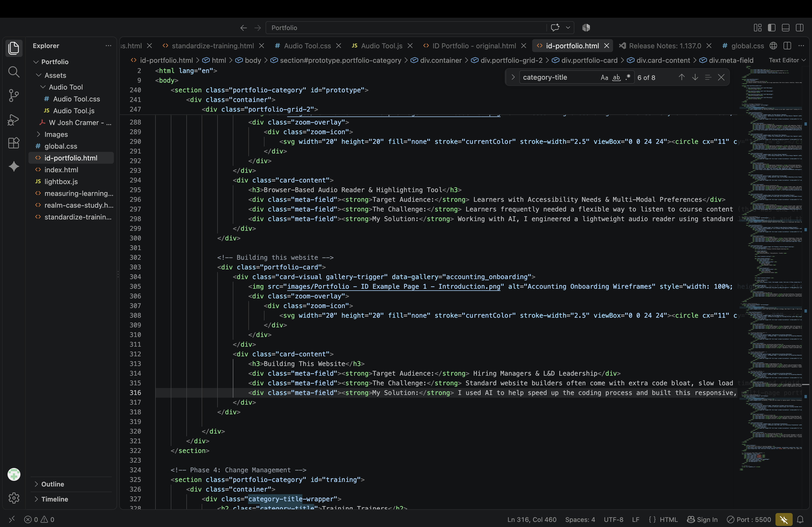
Task: Toggle the bottom panel
Action: point(785,28)
